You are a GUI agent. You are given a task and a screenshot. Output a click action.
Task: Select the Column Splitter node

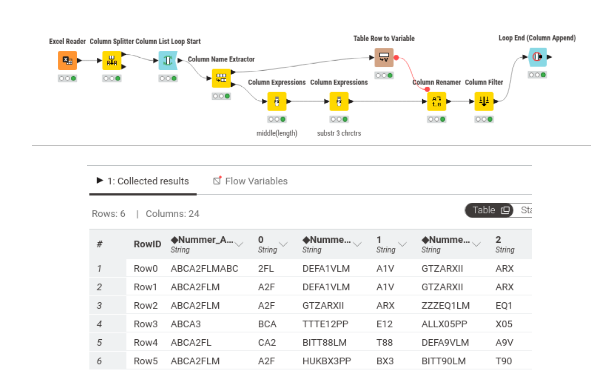pyautogui.click(x=112, y=60)
